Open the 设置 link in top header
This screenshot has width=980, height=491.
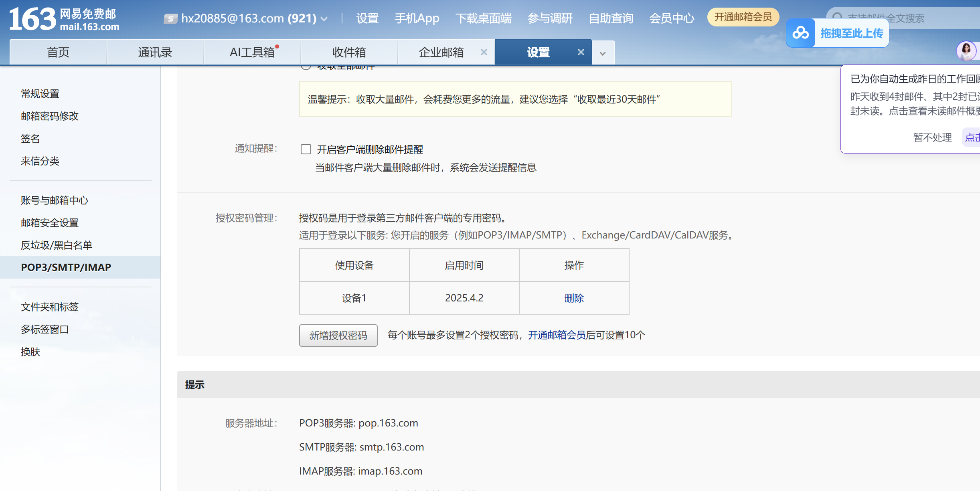(x=367, y=18)
